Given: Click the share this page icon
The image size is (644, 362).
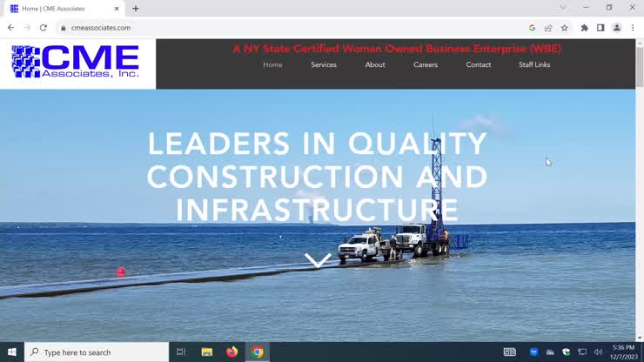Looking at the screenshot, I should 548,28.
